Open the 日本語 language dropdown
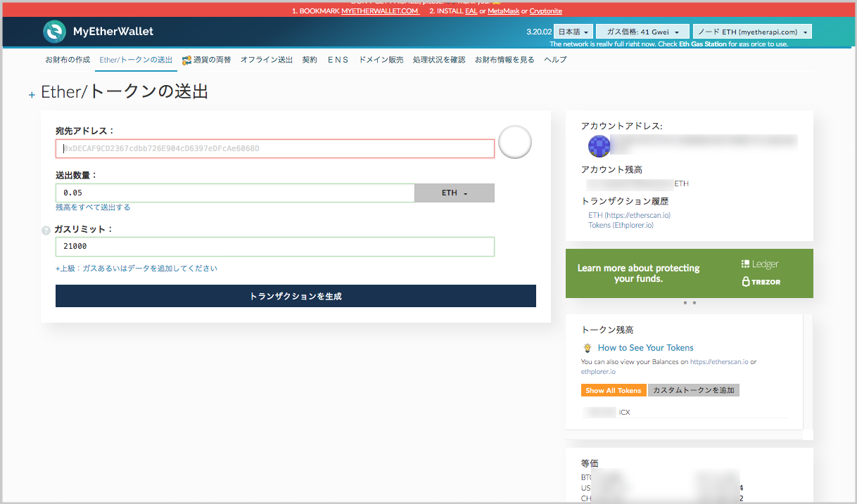The image size is (857, 504). click(572, 32)
